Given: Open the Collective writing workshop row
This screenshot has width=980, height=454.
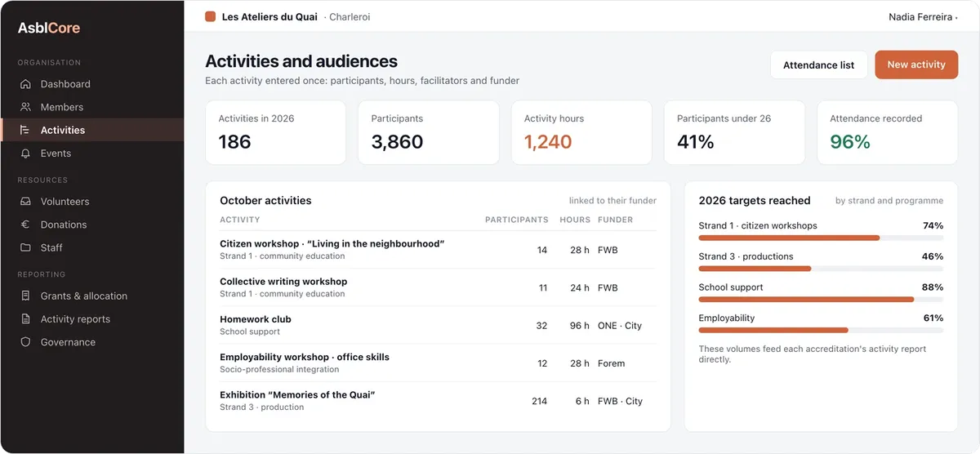Looking at the screenshot, I should click(438, 287).
